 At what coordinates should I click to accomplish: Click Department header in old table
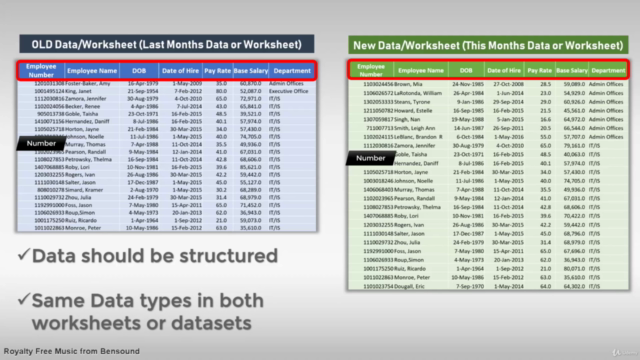coord(292,71)
